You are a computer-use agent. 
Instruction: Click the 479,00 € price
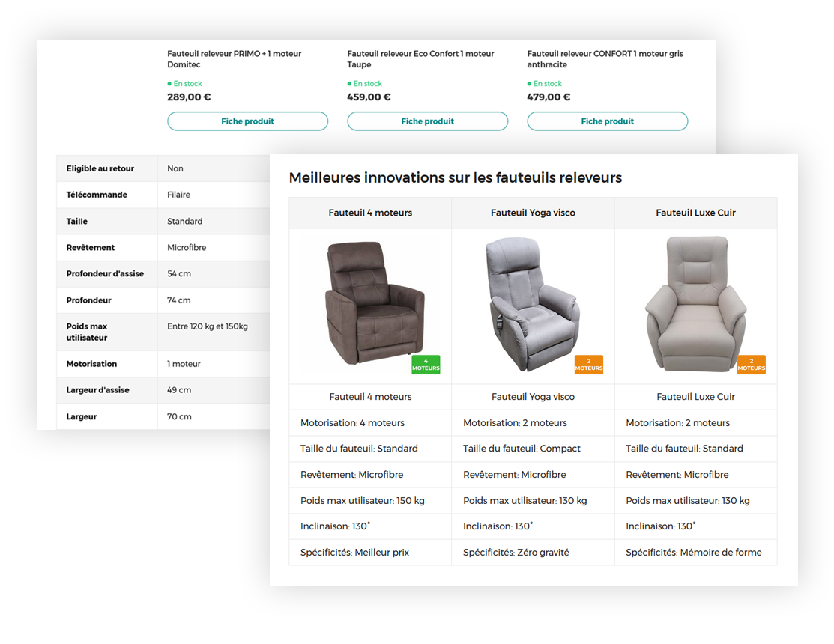549,97
